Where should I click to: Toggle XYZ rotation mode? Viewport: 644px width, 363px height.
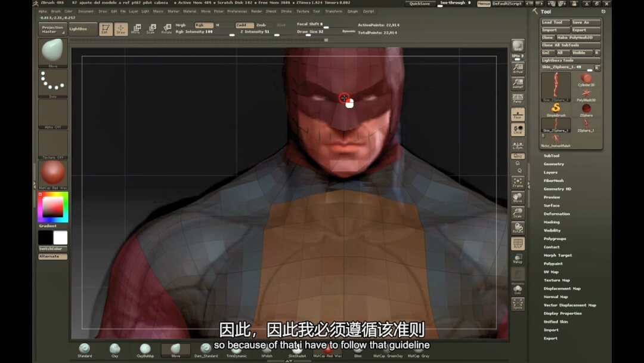518,156
